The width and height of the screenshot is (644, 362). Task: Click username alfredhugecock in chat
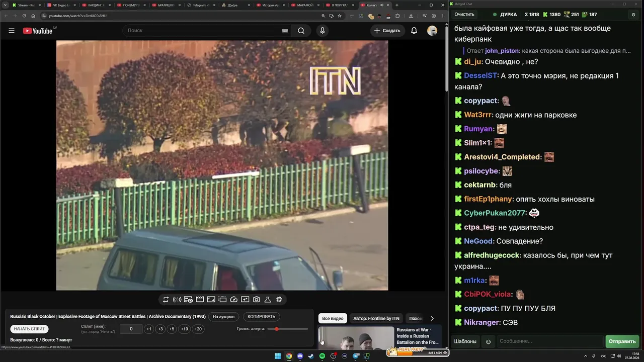click(492, 255)
